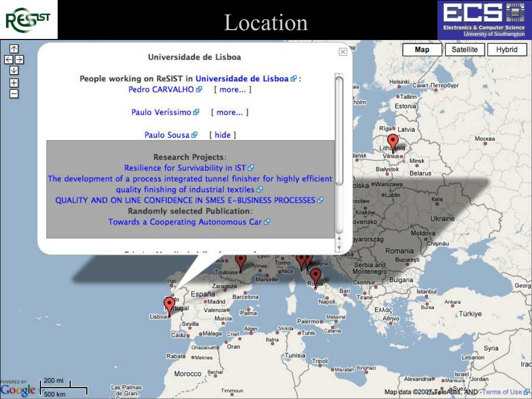Click the popup scroll-down arrow
Screen dimensions: 532x399
point(339,248)
